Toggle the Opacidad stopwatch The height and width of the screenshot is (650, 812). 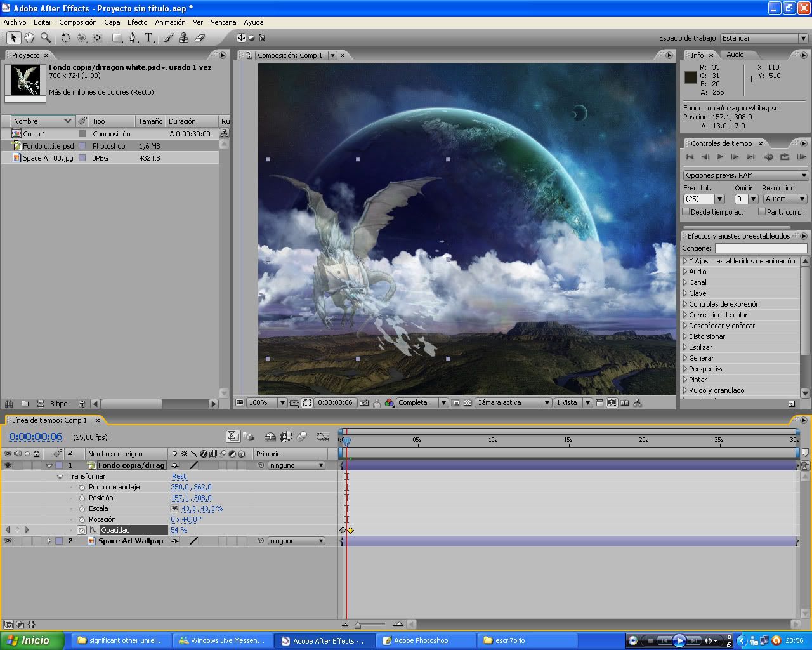[x=82, y=530]
